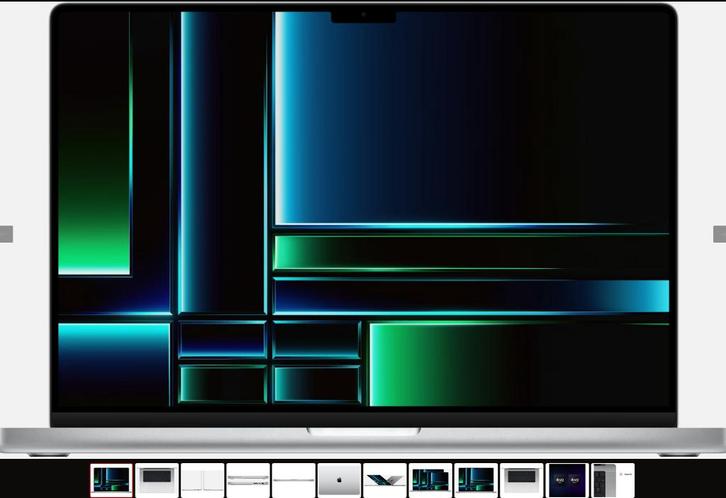Go to the next gallery image
This screenshot has width=726, height=498.
[x=719, y=234]
